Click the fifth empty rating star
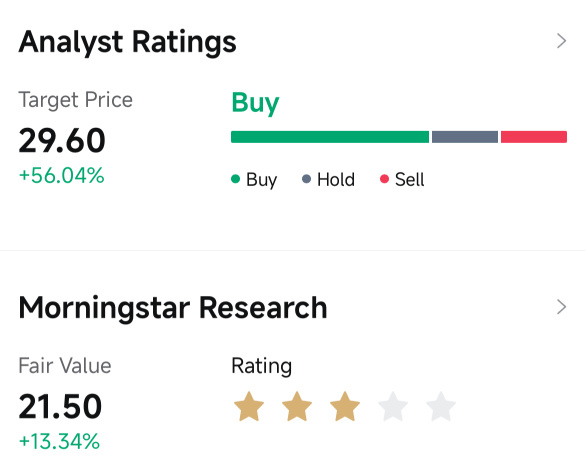The height and width of the screenshot is (468, 585). pos(441,406)
